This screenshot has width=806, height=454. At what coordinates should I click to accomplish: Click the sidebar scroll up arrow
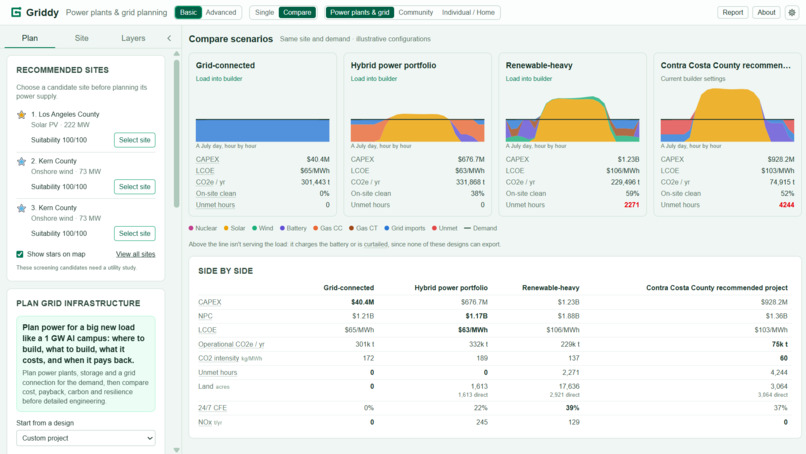(176, 53)
